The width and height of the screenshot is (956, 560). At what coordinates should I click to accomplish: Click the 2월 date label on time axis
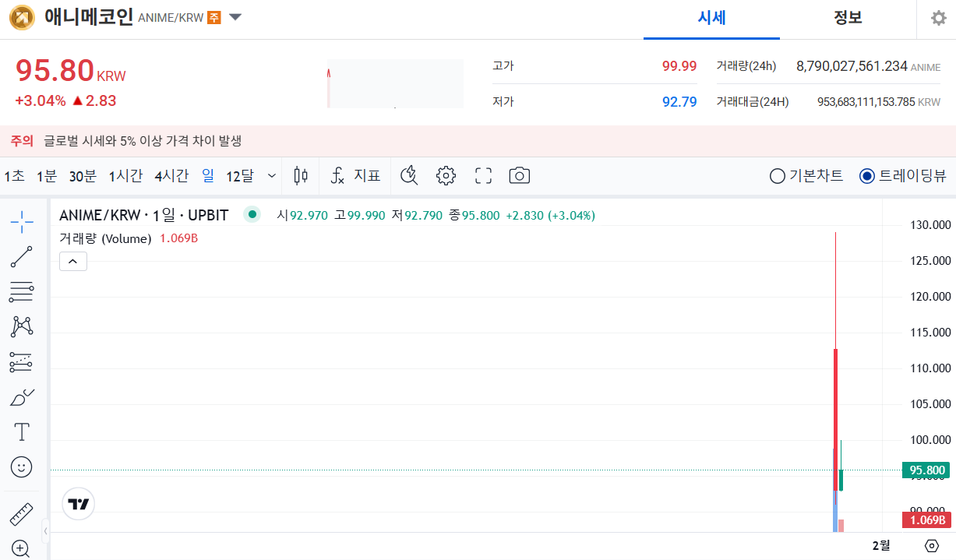[880, 545]
